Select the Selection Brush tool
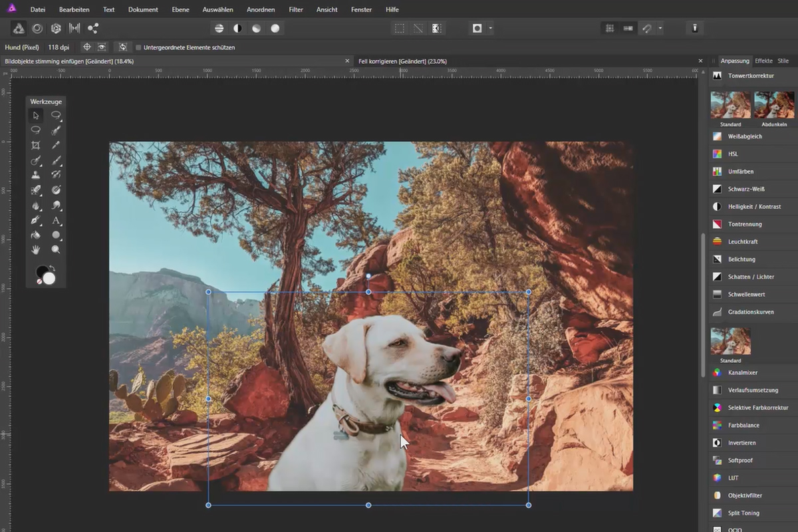The image size is (798, 532). (56, 130)
